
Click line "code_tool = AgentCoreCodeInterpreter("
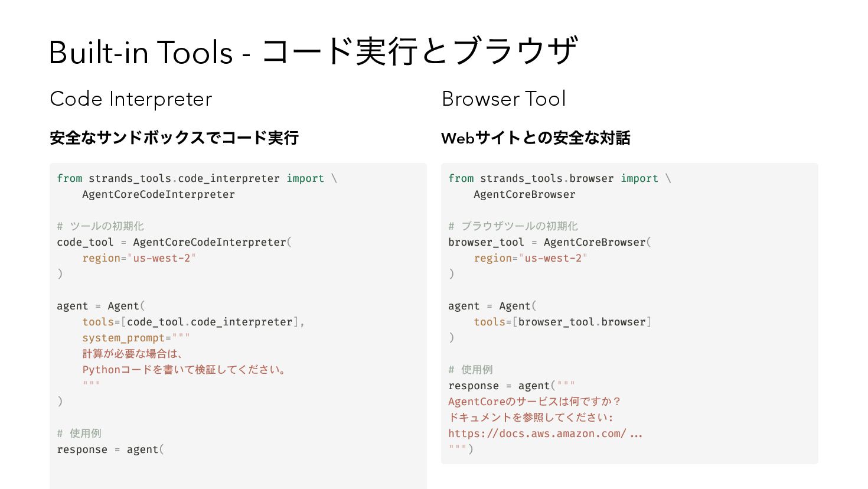174,242
